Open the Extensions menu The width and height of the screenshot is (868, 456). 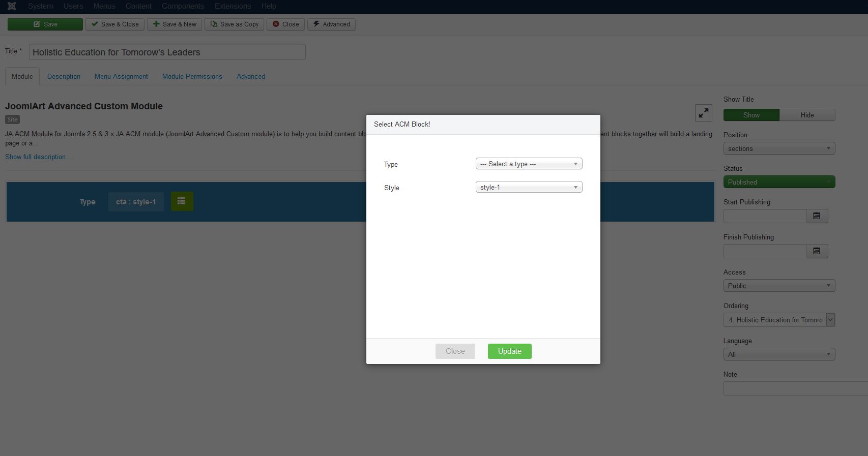233,6
